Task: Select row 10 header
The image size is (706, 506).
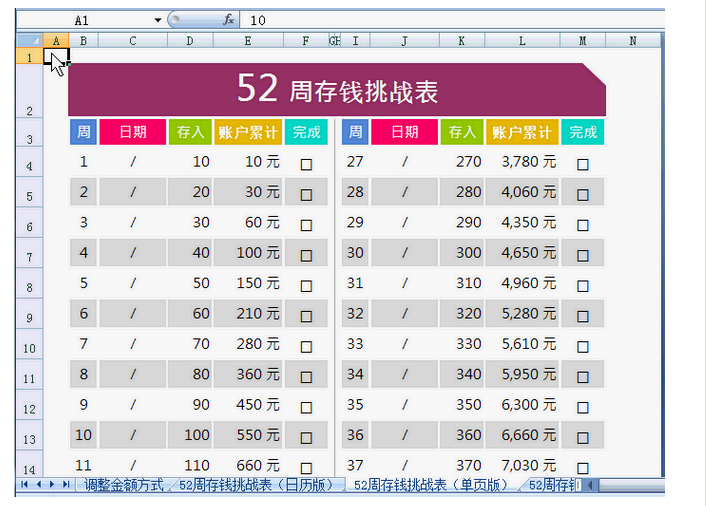Action: [x=30, y=344]
